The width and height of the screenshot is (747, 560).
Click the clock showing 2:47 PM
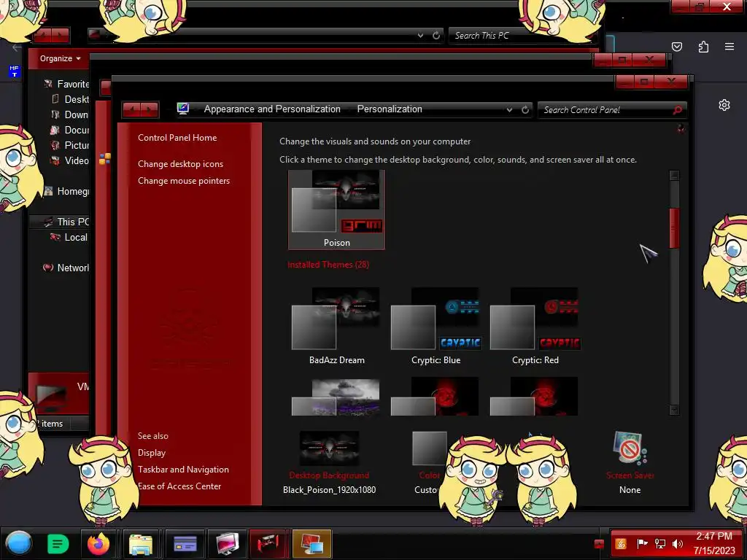714,536
